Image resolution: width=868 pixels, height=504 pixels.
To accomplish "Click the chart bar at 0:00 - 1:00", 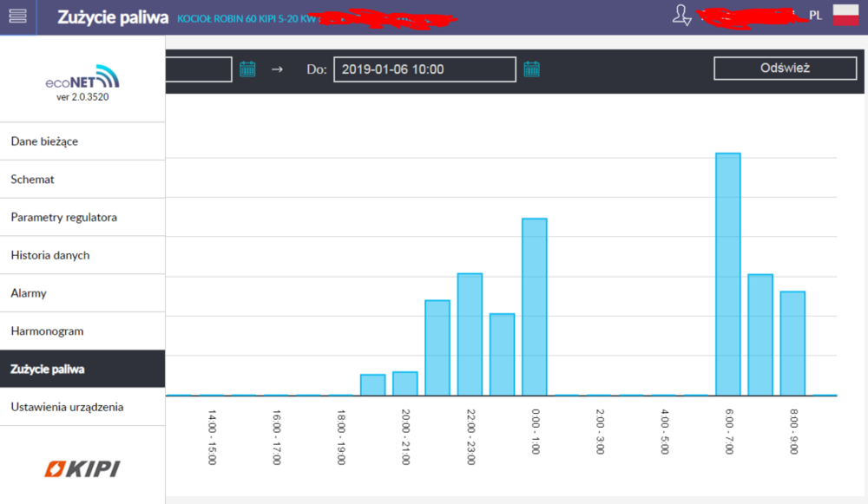I will click(534, 306).
